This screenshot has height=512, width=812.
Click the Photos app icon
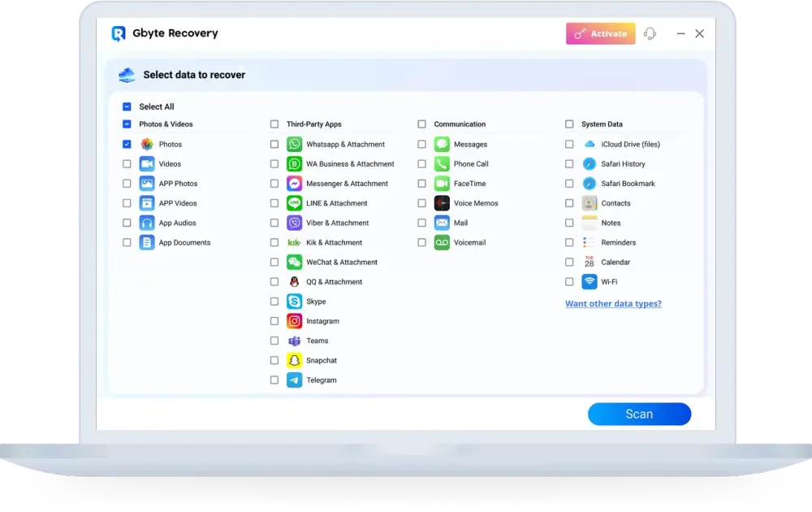pos(147,144)
